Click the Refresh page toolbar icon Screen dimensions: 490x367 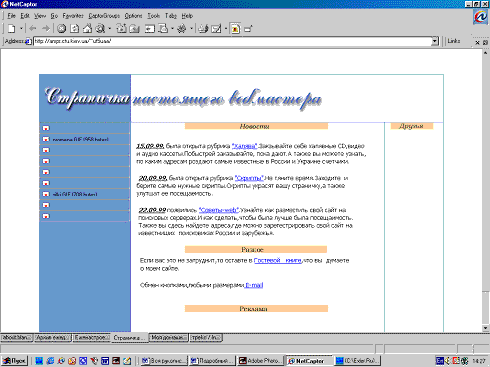tap(75, 29)
